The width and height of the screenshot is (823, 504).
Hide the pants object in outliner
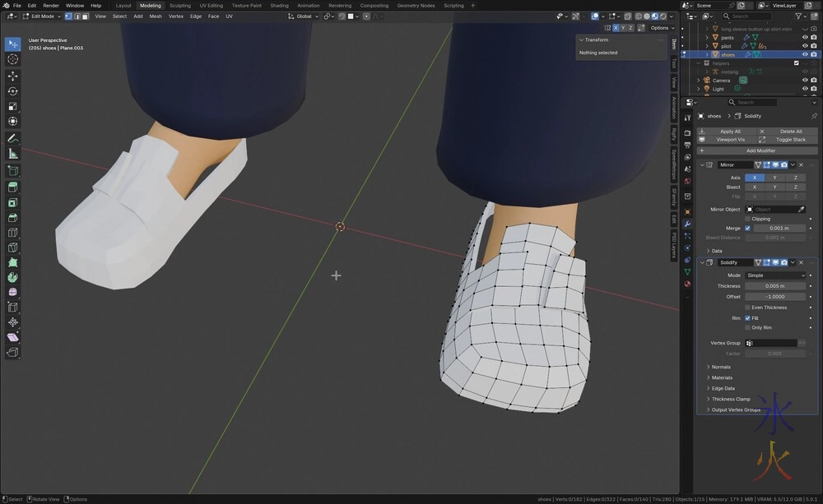(805, 37)
